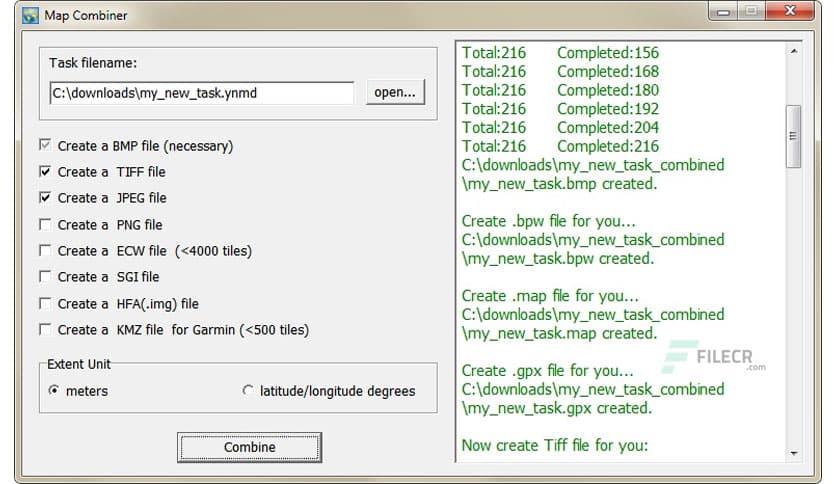Uncheck Create a TIFF file
This screenshot has width=836, height=484.
pos(45,171)
